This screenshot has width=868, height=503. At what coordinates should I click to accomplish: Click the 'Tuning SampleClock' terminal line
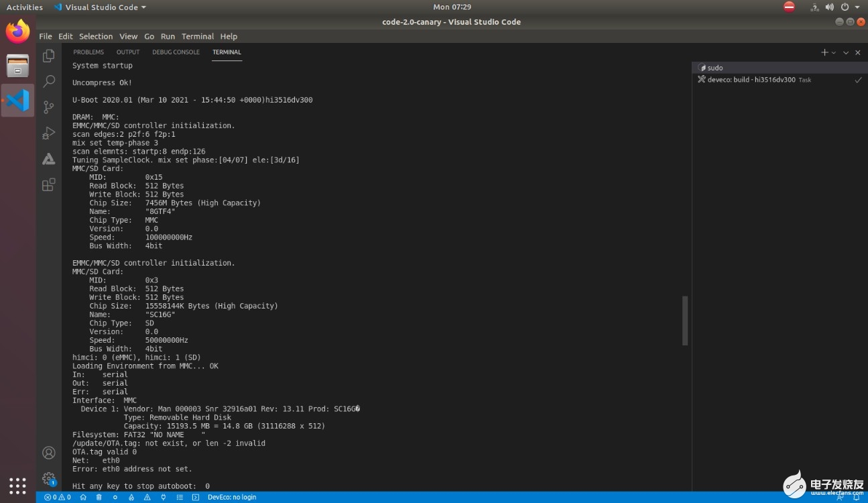pos(186,160)
